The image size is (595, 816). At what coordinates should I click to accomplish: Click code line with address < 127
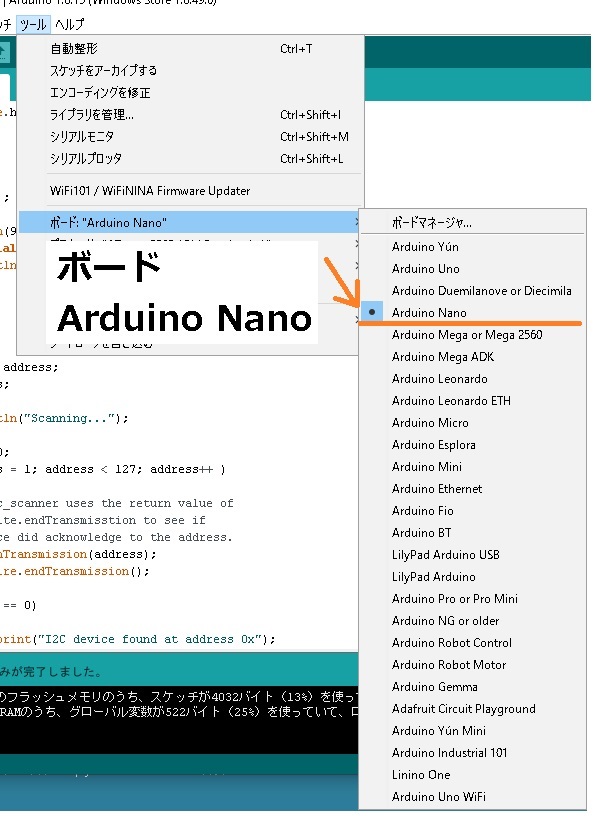click(x=113, y=469)
